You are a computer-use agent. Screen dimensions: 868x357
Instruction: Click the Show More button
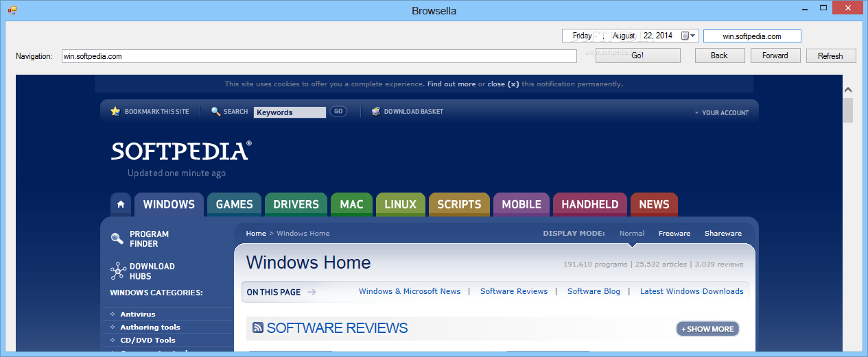click(x=707, y=329)
